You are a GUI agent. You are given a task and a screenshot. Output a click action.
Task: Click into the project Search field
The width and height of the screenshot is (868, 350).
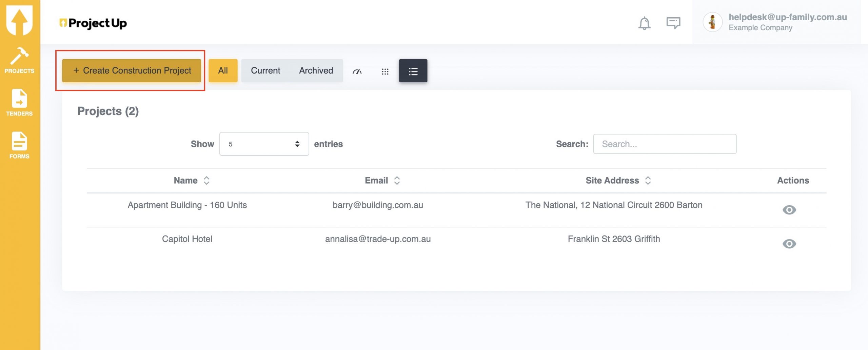(665, 144)
